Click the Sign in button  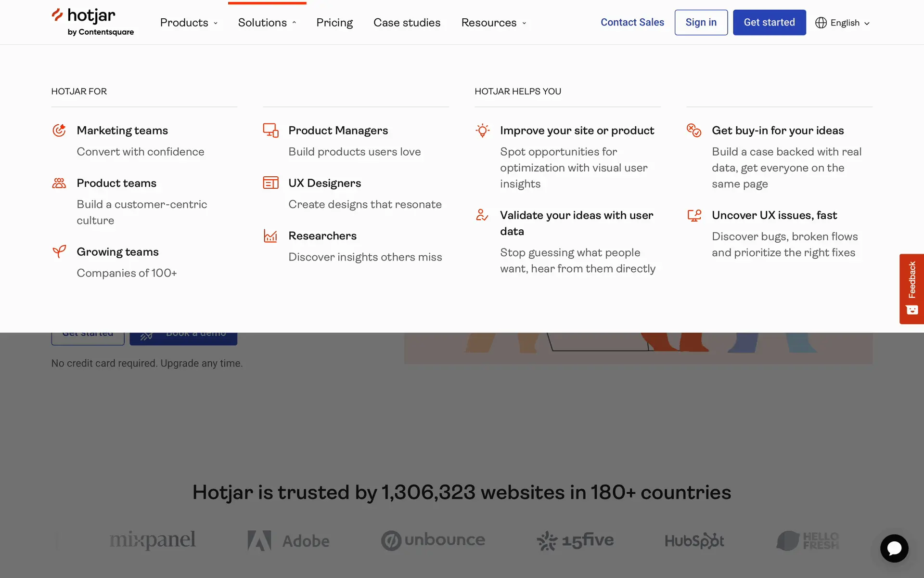click(x=701, y=22)
